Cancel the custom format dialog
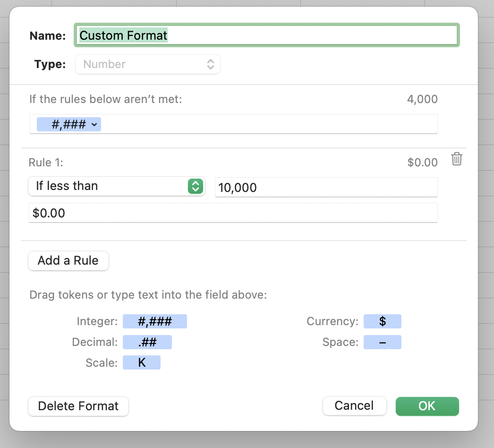This screenshot has height=448, width=494. pos(354,406)
